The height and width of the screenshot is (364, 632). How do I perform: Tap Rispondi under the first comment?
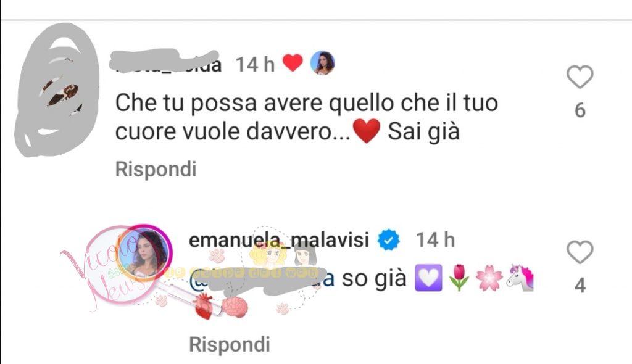156,169
